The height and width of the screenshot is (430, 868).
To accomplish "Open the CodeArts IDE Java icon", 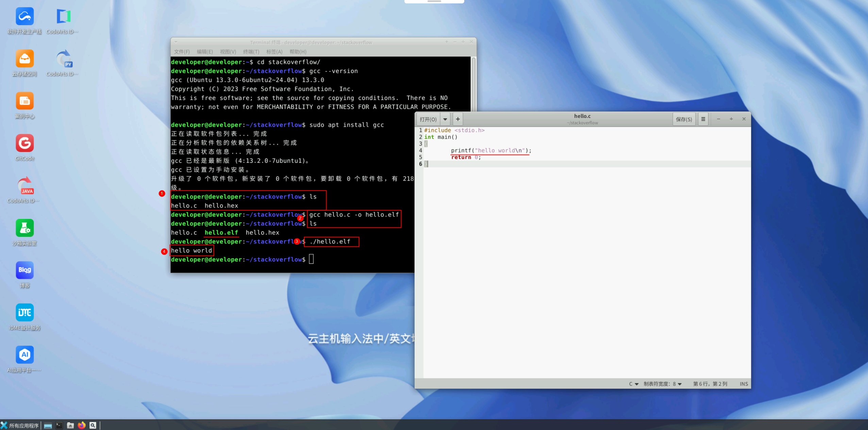I will (24, 186).
